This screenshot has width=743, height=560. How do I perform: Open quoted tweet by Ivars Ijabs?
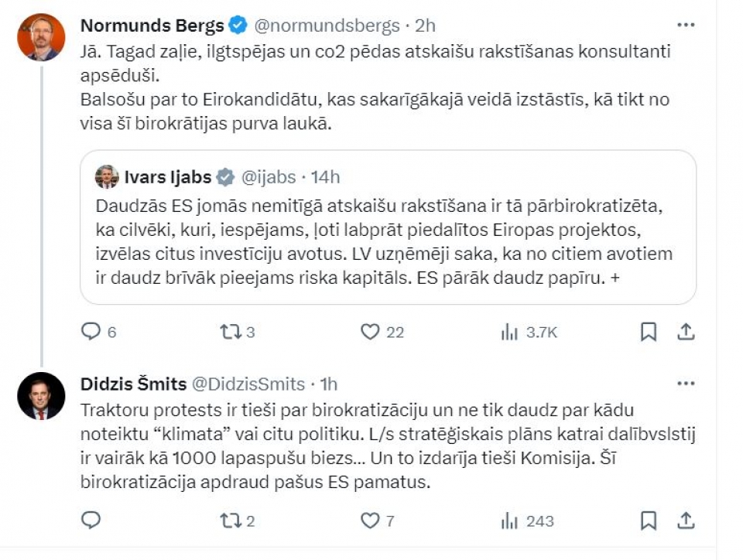[x=388, y=227]
